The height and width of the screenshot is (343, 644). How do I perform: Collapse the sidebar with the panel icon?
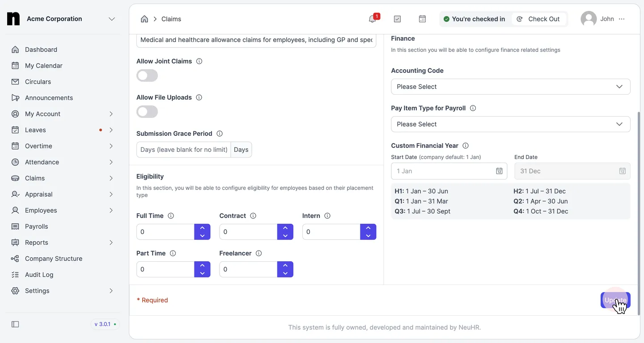15,324
